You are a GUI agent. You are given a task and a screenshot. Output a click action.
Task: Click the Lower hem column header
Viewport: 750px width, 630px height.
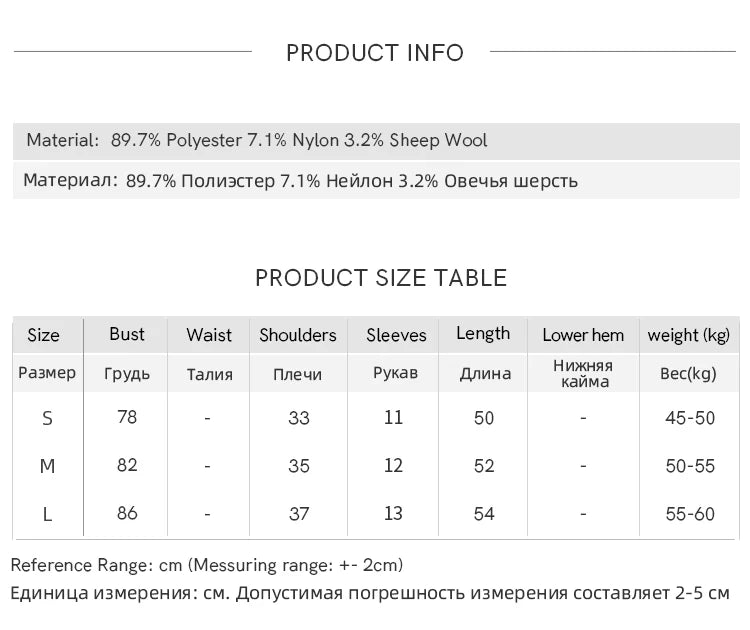tap(583, 335)
